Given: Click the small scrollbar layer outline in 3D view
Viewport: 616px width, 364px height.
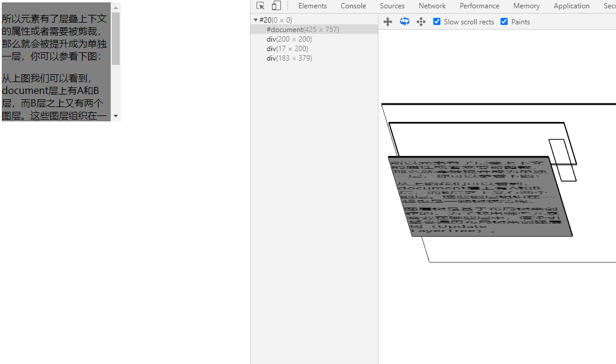Looking at the screenshot, I should point(562,160).
